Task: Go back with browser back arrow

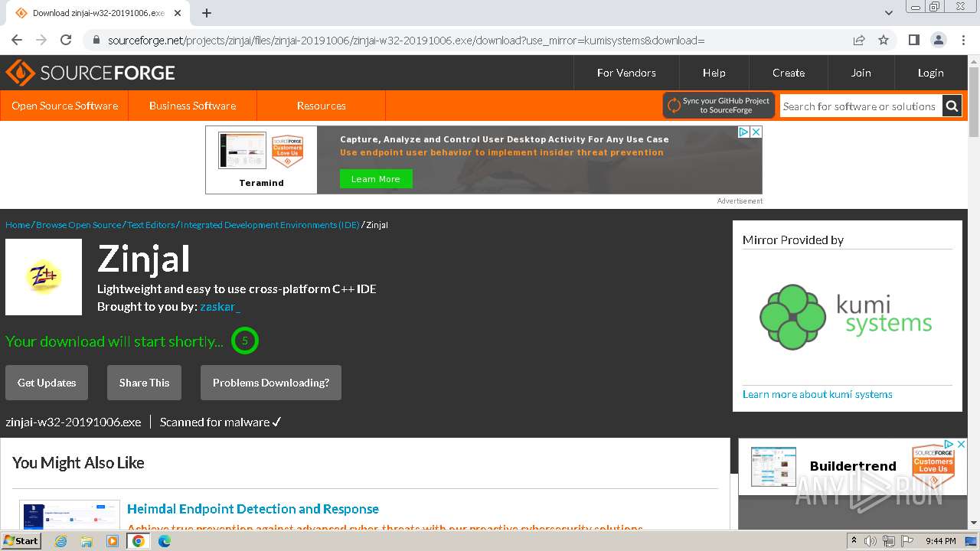Action: 17,40
